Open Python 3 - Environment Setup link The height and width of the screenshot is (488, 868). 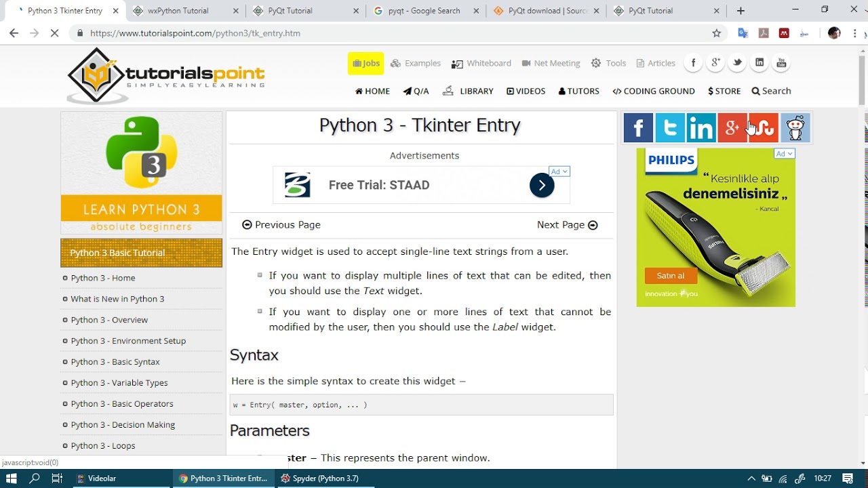coord(128,341)
